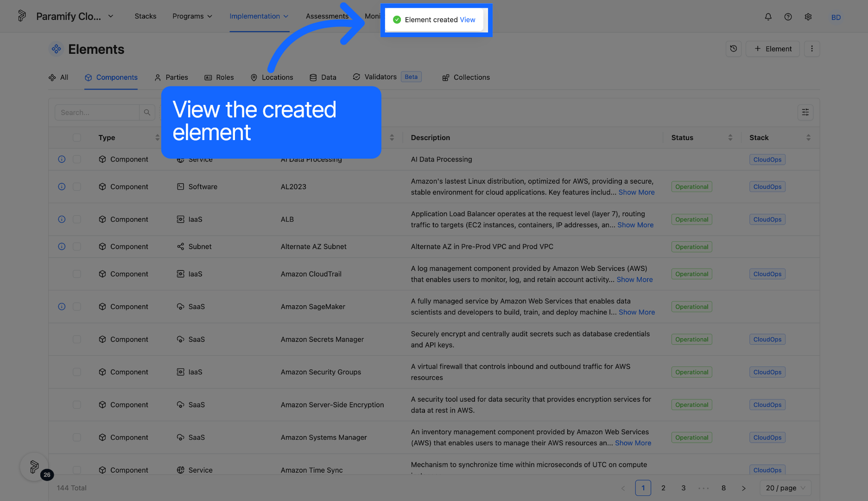Show More of Amazon CloudTrail description

[x=634, y=279]
